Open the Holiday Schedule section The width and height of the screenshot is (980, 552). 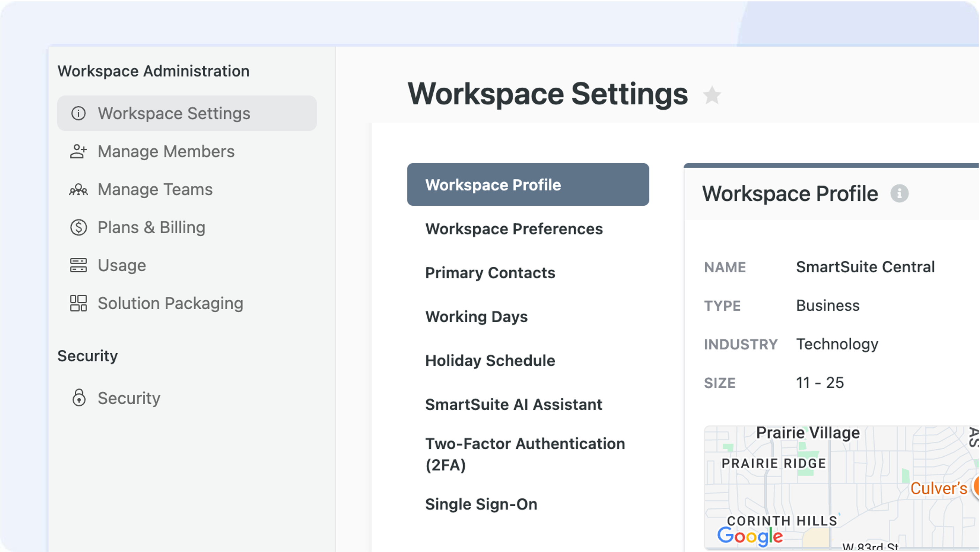click(x=490, y=361)
